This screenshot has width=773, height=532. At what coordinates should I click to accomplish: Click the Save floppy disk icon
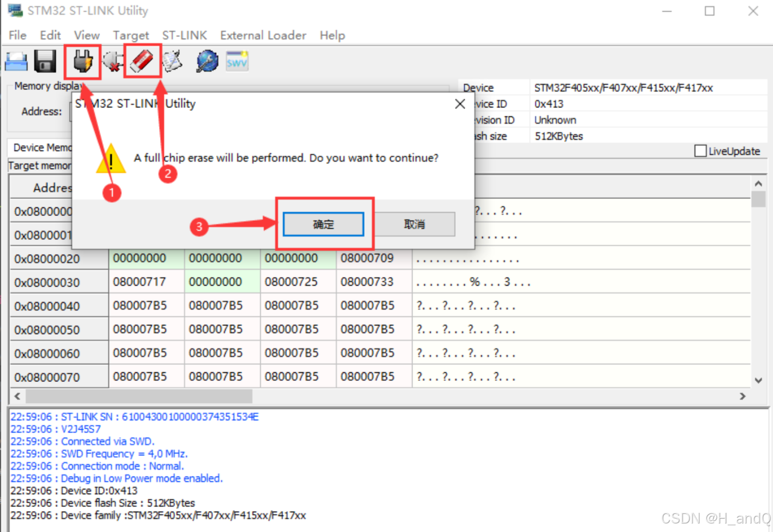pos(45,62)
